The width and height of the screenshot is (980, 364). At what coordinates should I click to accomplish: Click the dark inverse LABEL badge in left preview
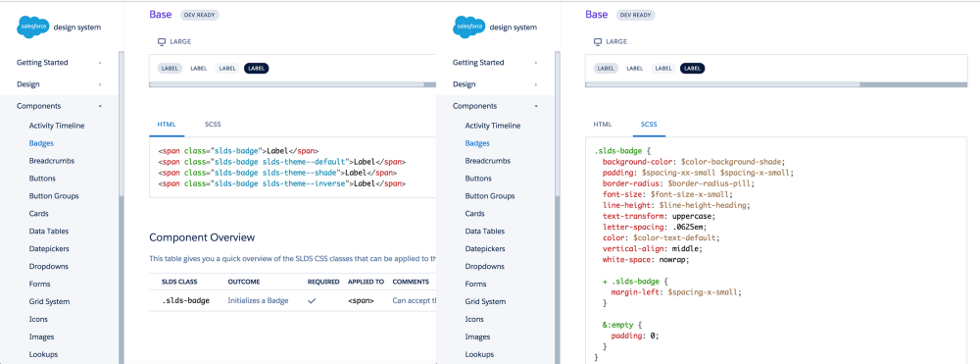point(256,68)
